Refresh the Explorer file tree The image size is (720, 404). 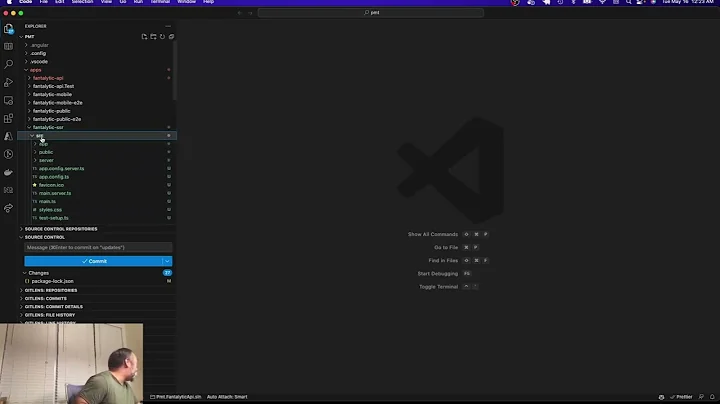pyautogui.click(x=162, y=37)
